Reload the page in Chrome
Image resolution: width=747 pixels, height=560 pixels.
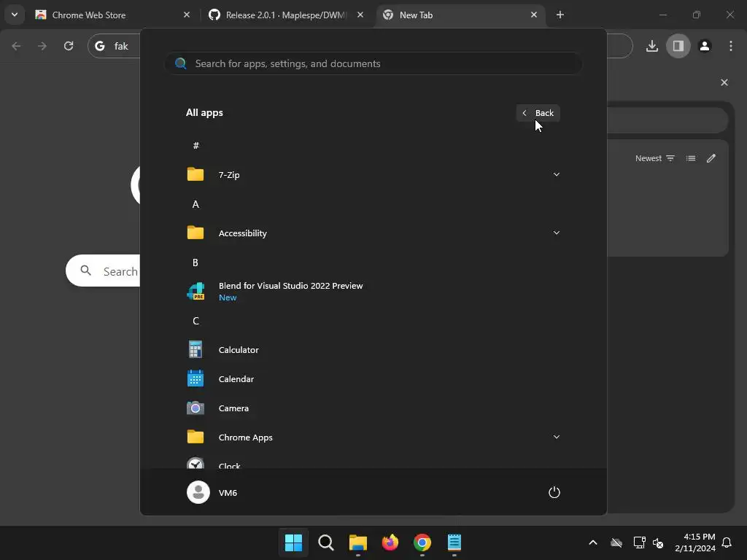69,46
